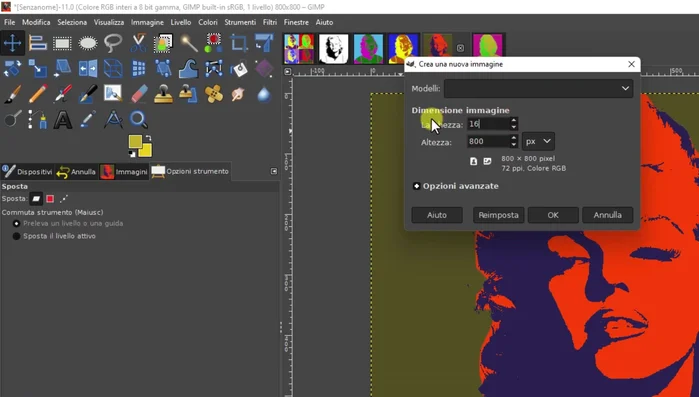Image resolution: width=699 pixels, height=397 pixels.
Task: Open the Colori menu
Action: (208, 22)
